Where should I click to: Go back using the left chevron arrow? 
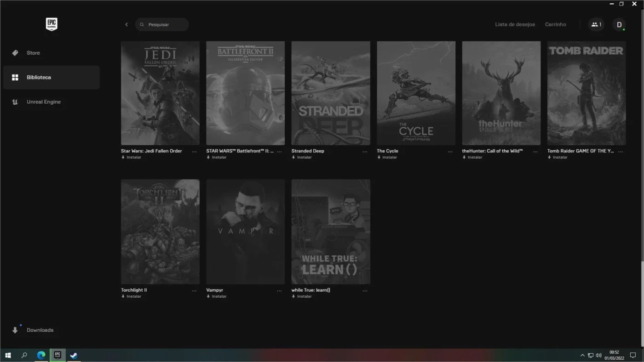coord(126,24)
